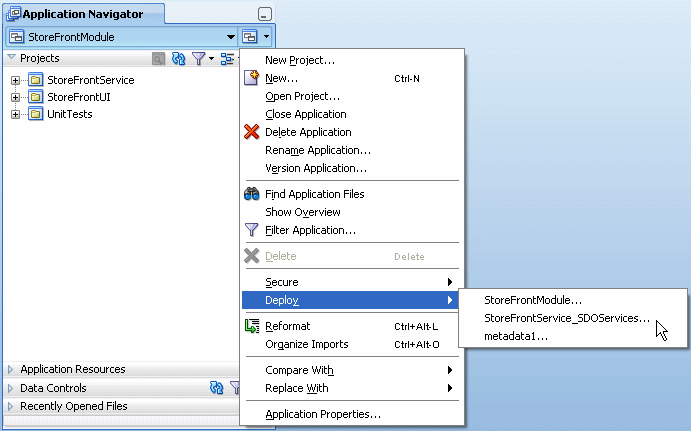Open the Compare With submenu
The image size is (691, 431).
(353, 370)
